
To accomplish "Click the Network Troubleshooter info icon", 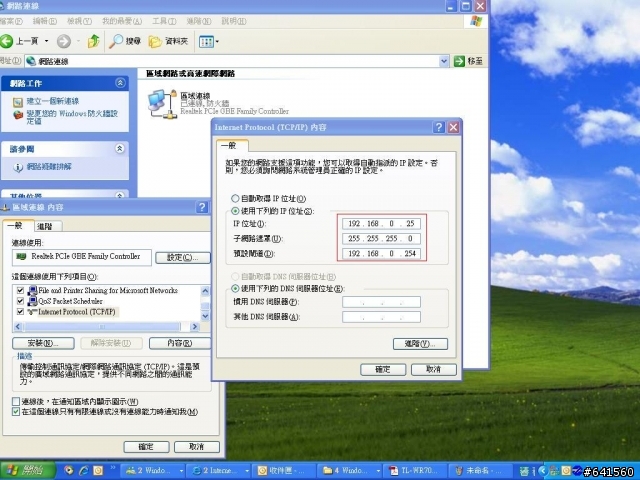I will pos(18,167).
